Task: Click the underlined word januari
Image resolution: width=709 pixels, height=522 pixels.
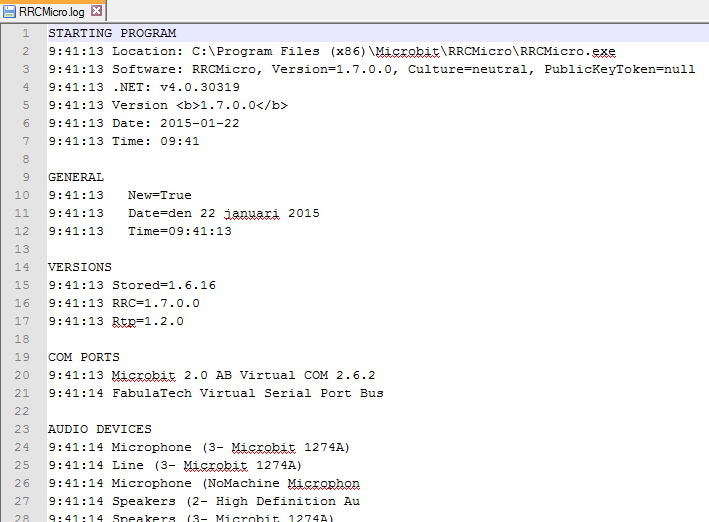Action: [252, 214]
